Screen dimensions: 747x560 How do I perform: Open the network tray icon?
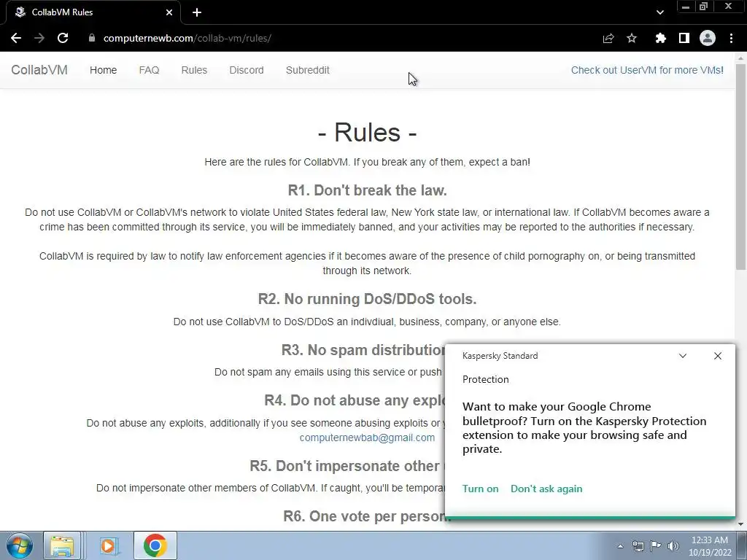[638, 546]
